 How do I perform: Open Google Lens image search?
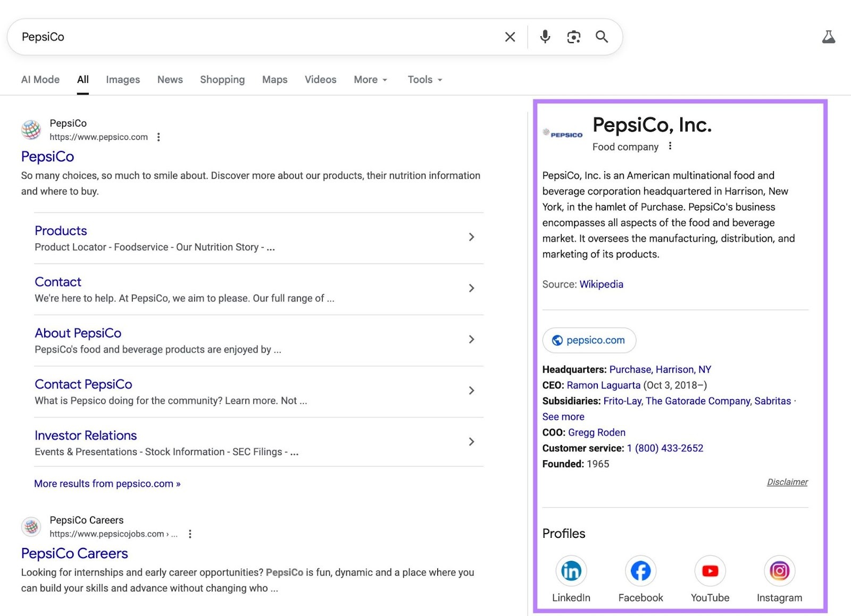pos(573,37)
